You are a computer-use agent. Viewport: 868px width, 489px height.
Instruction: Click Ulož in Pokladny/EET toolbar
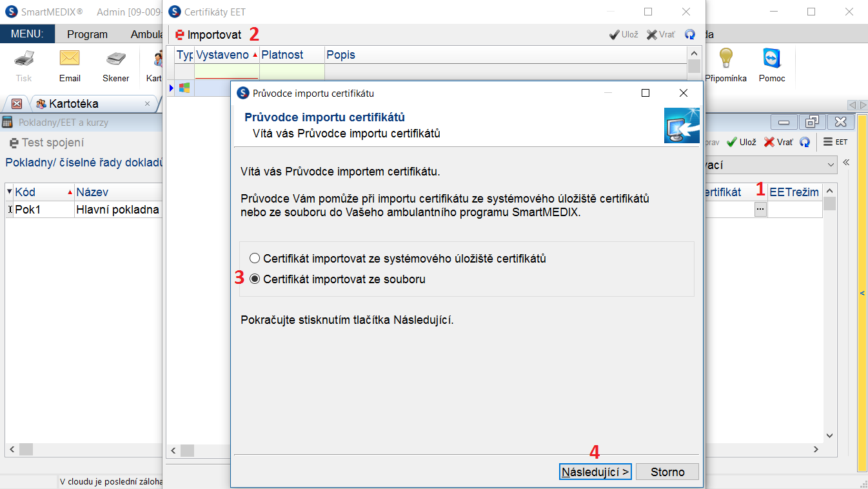coord(742,142)
